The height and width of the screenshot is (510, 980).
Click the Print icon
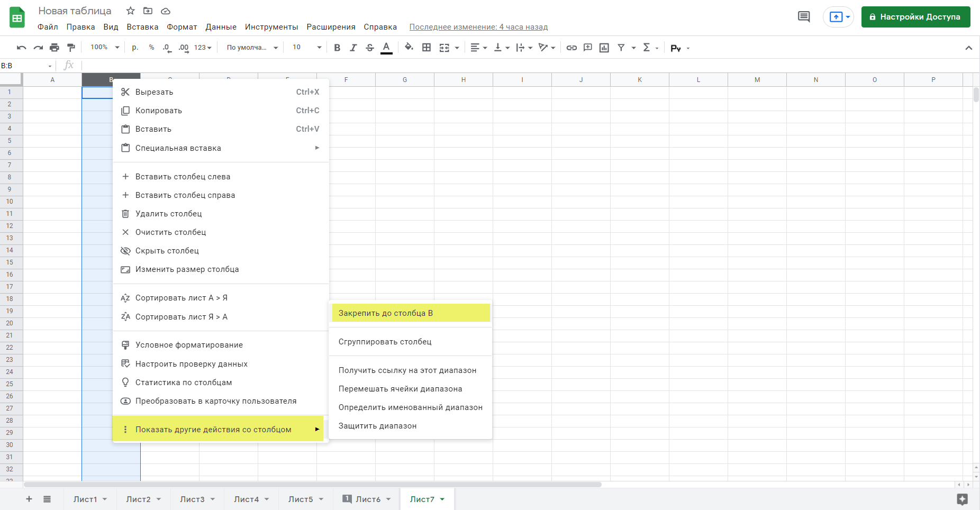pos(55,48)
